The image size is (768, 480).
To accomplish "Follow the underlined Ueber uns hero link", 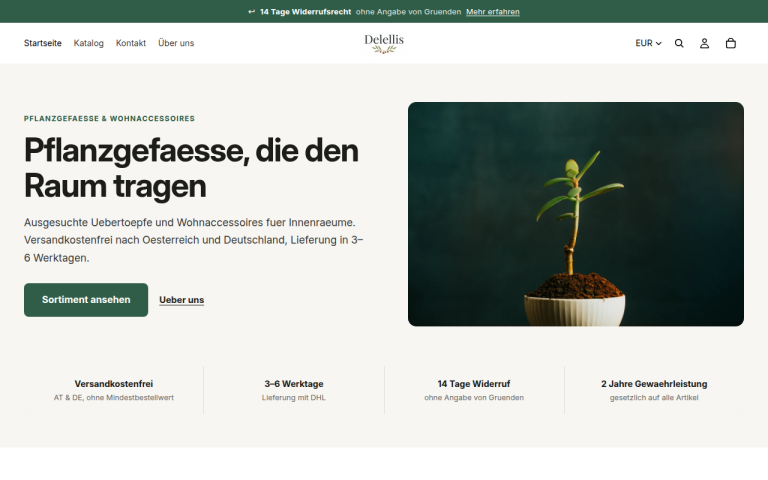I will 181,300.
